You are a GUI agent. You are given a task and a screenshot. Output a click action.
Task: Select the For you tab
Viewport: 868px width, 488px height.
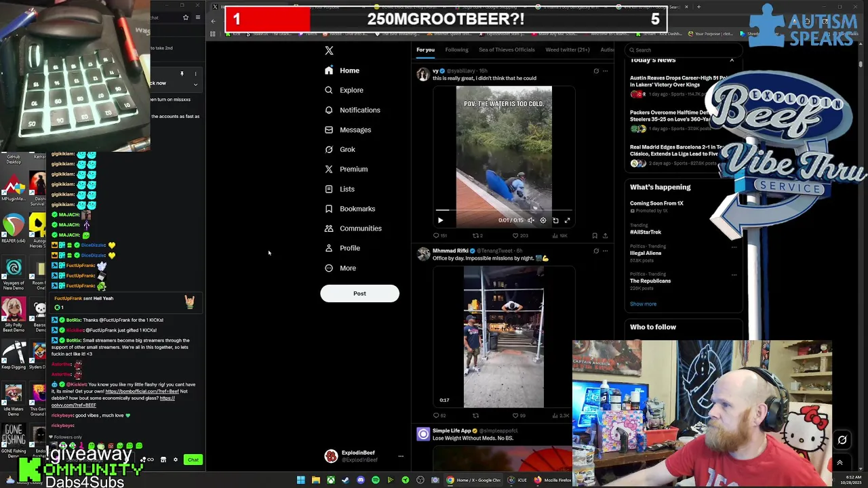tap(425, 49)
